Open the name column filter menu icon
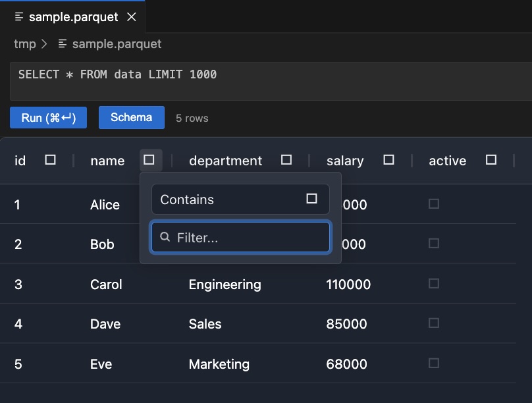 (x=149, y=160)
